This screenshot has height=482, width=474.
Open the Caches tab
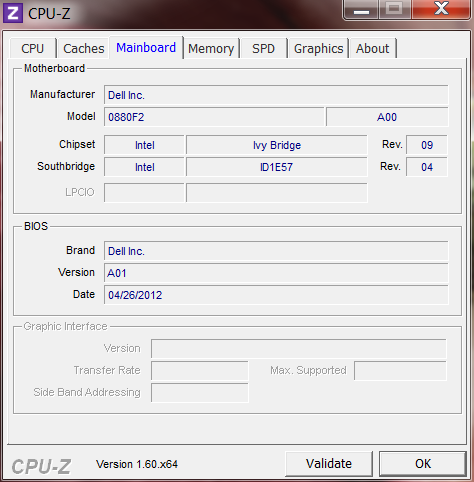(x=84, y=49)
